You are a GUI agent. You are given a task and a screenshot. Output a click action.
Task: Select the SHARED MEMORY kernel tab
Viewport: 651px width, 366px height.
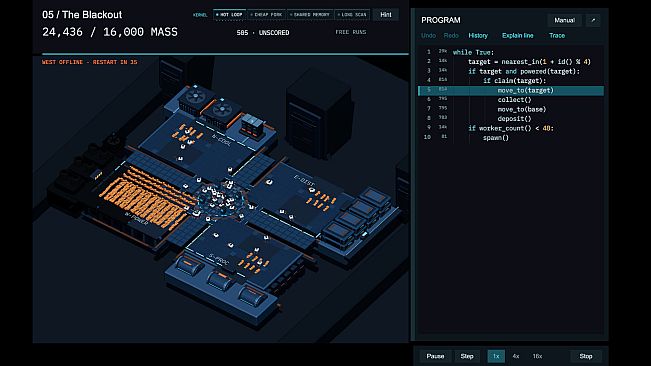(310, 15)
